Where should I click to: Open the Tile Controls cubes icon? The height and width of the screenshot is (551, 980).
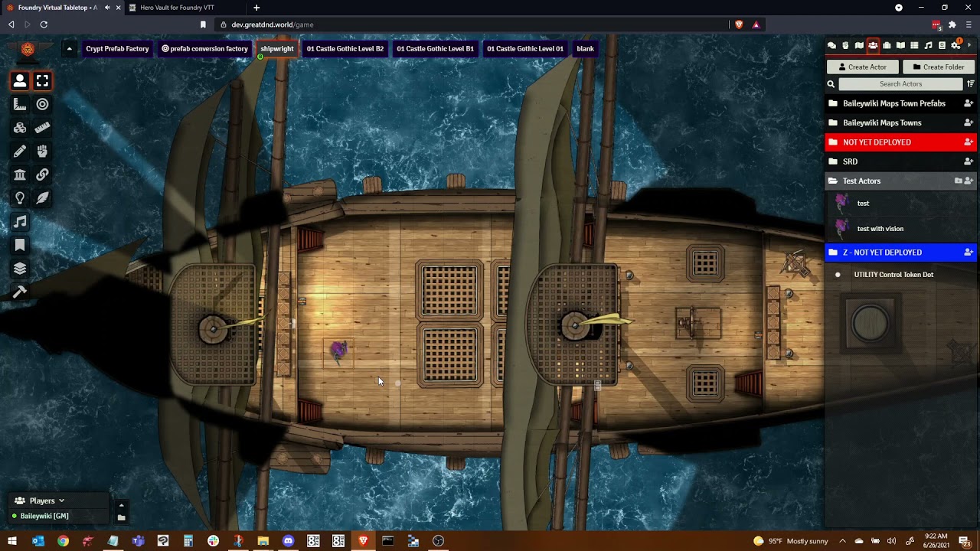click(20, 128)
